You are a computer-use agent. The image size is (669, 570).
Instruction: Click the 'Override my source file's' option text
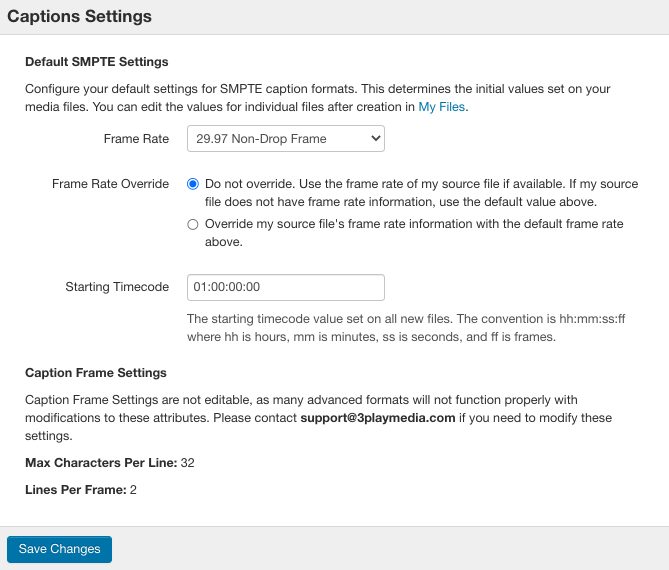pyautogui.click(x=414, y=233)
